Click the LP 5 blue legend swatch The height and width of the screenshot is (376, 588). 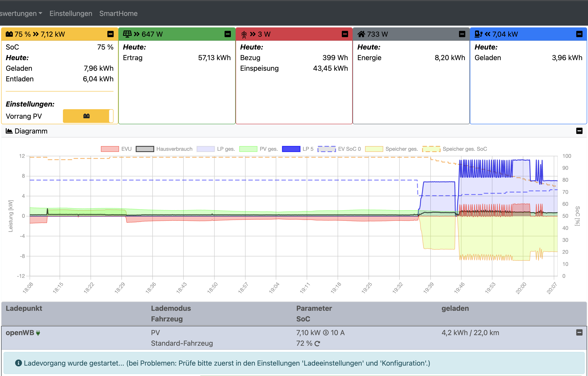(291, 149)
